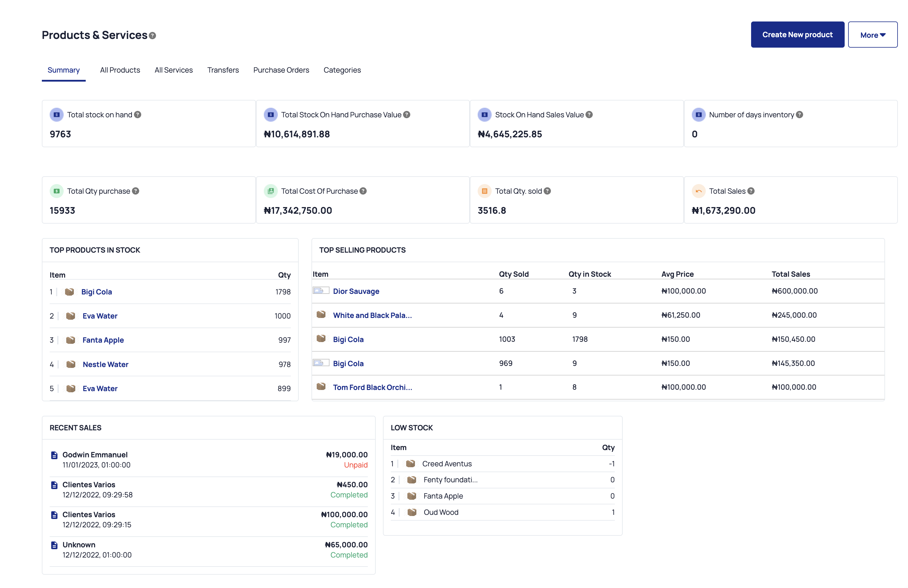The image size is (908, 588).
Task: Go to the Categories tab
Action: point(342,70)
